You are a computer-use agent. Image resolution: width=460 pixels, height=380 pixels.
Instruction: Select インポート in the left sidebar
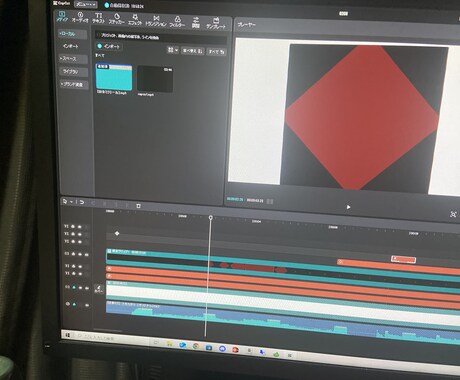tap(71, 46)
